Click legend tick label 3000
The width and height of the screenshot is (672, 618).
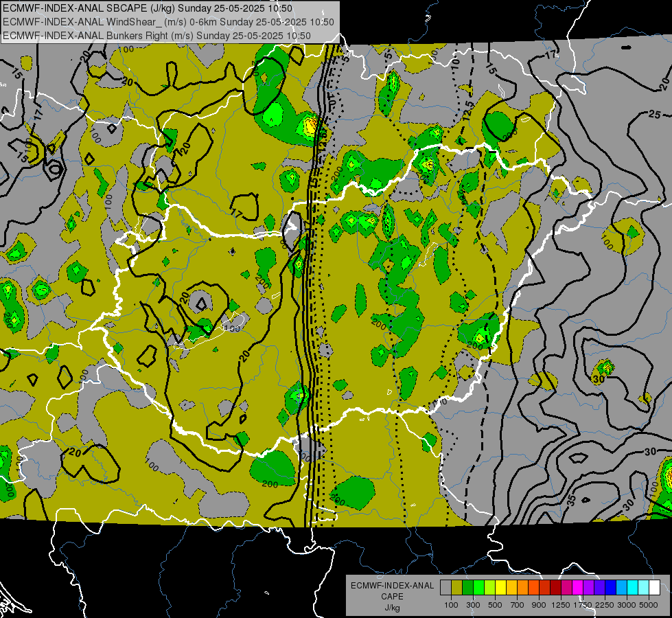click(627, 605)
